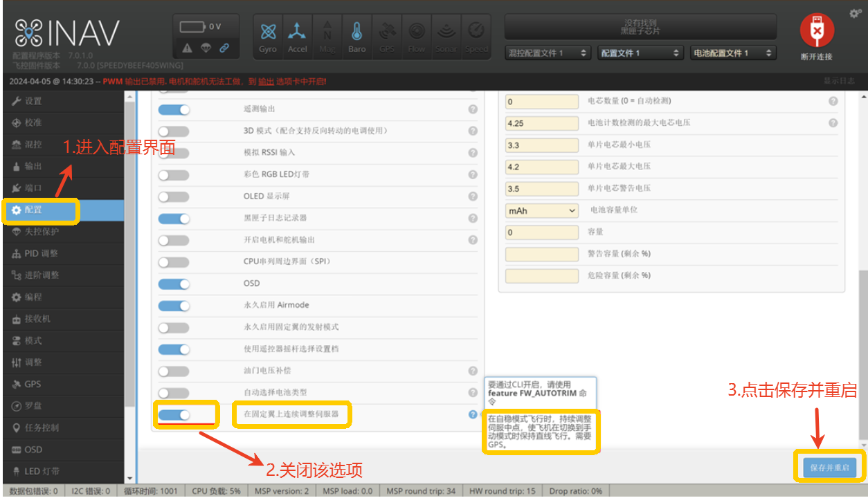Open help icon for 彩色 RGB LED灯带

pos(473,174)
